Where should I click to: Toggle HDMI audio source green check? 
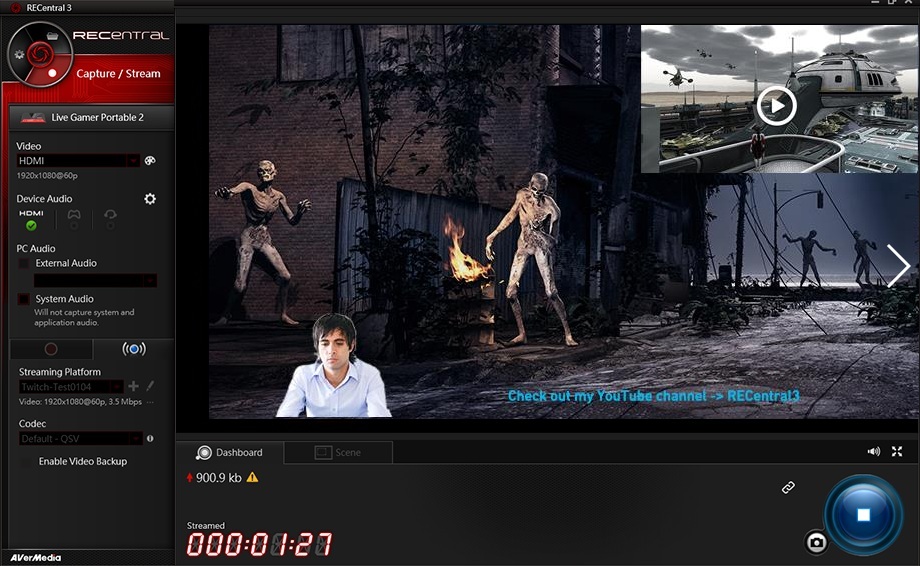[x=31, y=225]
